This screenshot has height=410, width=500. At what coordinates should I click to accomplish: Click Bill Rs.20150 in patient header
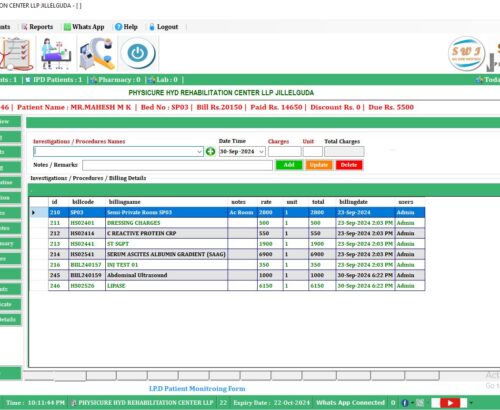click(219, 107)
